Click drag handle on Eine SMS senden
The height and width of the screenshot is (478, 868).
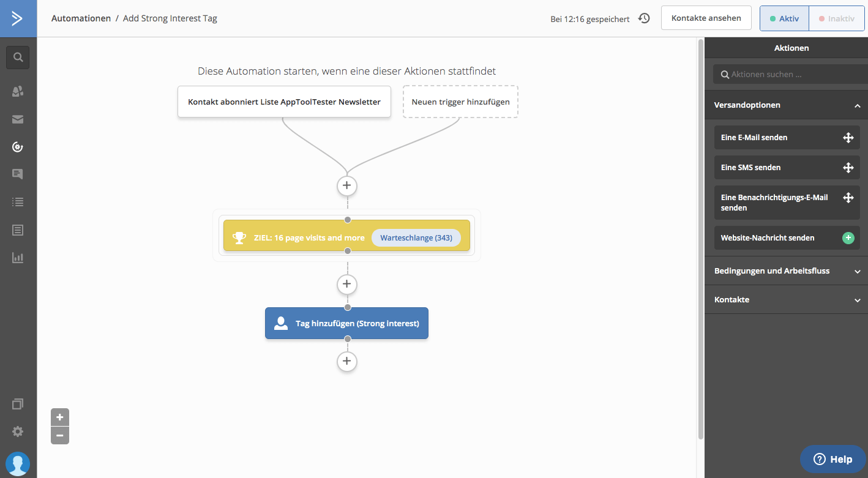848,168
